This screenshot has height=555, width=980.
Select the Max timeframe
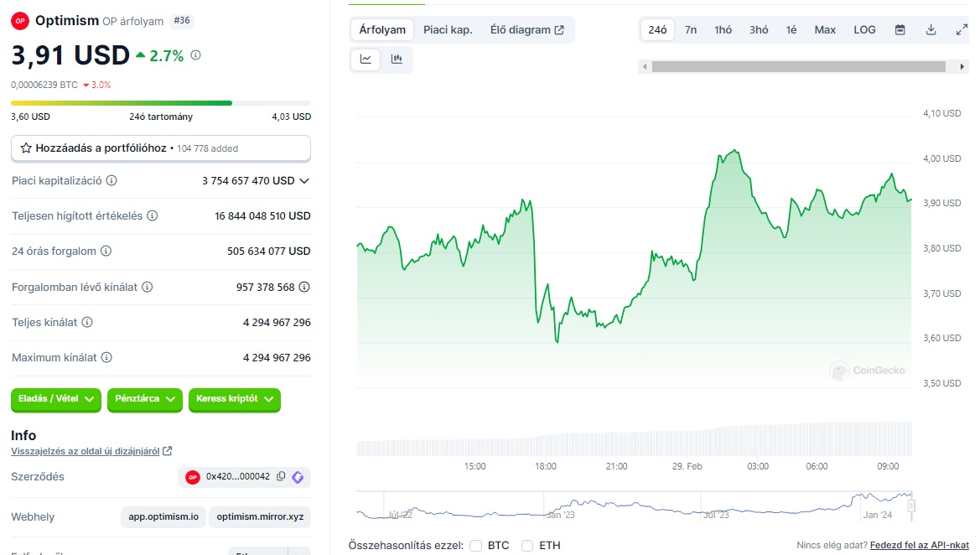click(825, 30)
